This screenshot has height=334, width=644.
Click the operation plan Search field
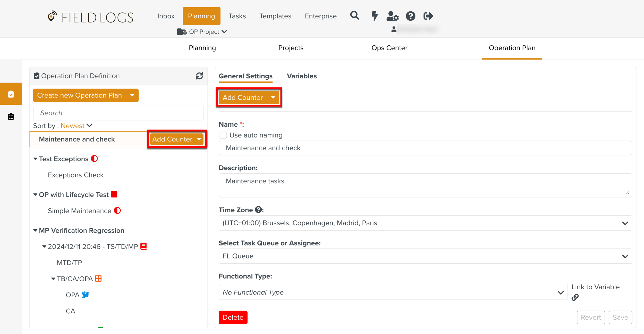tap(118, 113)
